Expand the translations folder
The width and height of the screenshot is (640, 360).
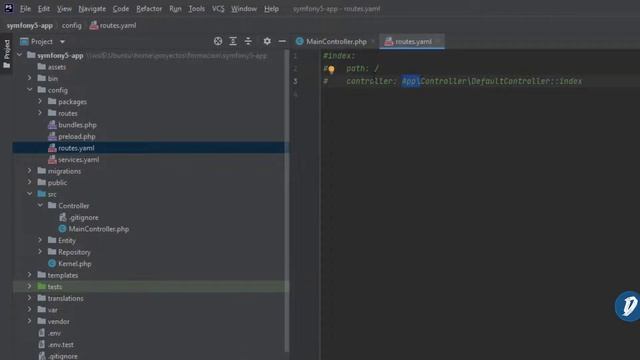(x=29, y=298)
